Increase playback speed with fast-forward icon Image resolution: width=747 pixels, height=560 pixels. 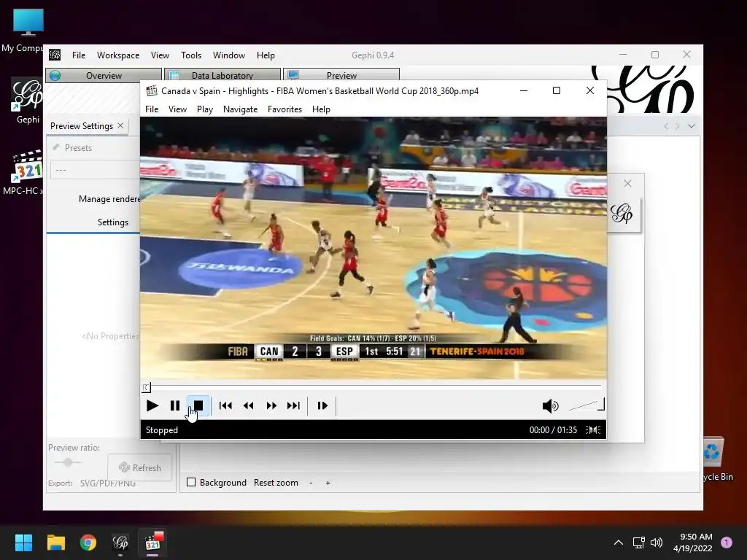pos(271,405)
